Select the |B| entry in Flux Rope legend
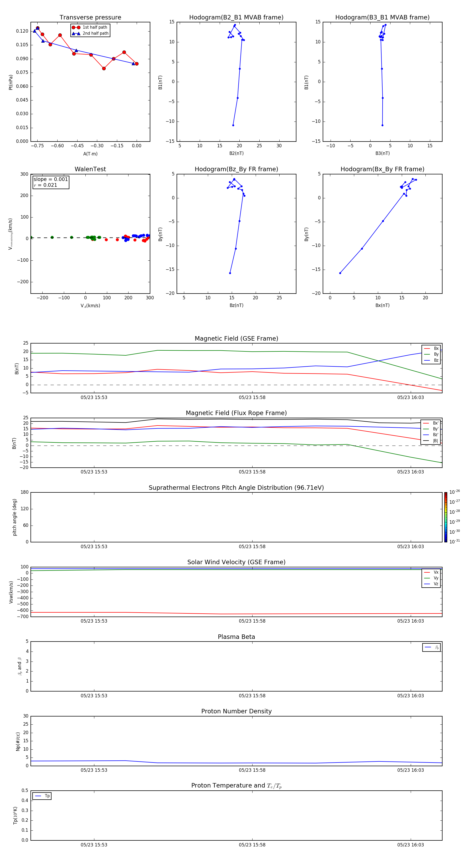 pos(431,441)
